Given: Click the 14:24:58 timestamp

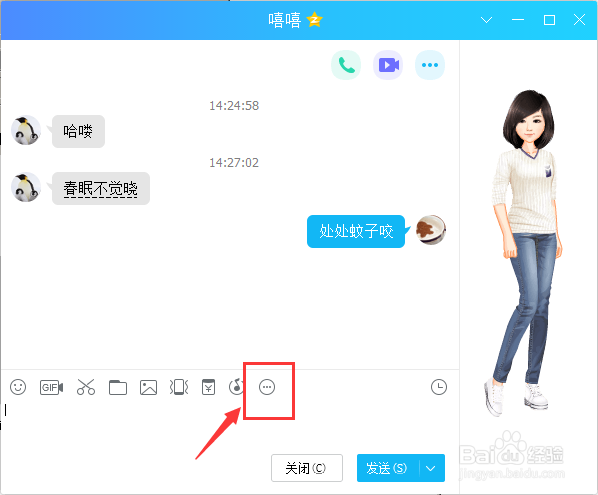Looking at the screenshot, I should [234, 106].
